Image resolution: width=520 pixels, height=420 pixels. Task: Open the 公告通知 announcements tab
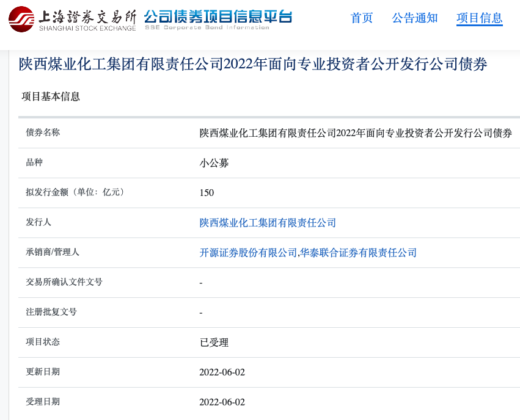coord(414,18)
